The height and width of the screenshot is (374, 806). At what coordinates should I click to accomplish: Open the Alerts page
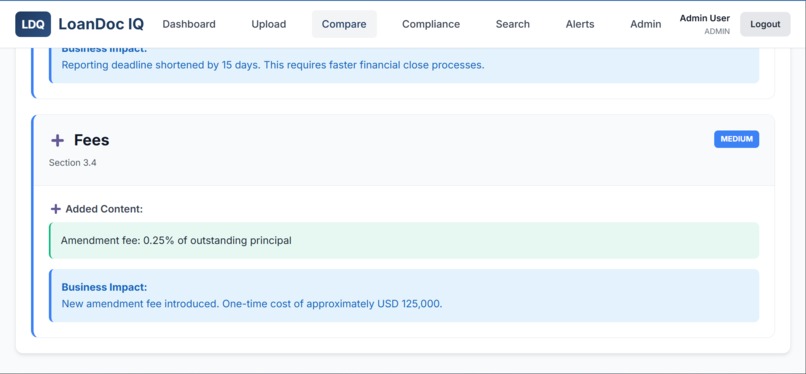pyautogui.click(x=580, y=24)
